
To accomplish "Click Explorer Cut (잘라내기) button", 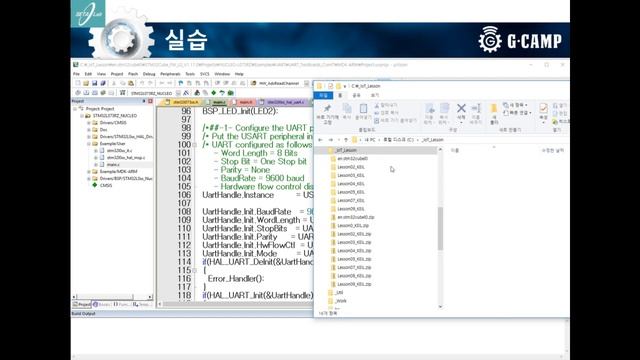I will [x=386, y=105].
